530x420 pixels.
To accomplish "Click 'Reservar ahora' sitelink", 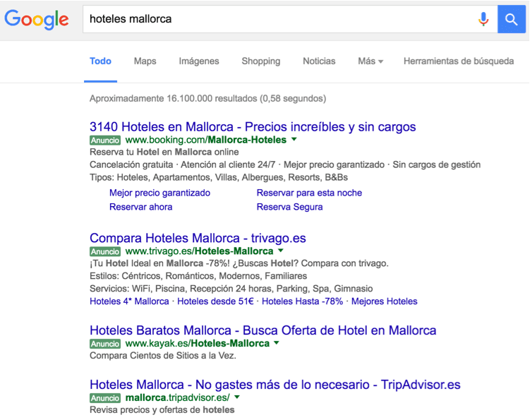I will 140,207.
